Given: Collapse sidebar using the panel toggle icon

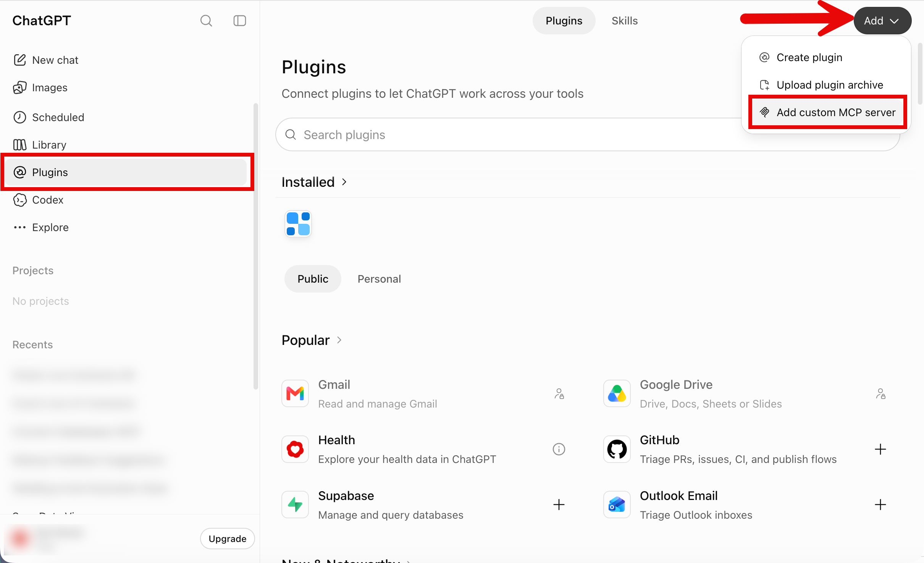Looking at the screenshot, I should click(x=240, y=21).
